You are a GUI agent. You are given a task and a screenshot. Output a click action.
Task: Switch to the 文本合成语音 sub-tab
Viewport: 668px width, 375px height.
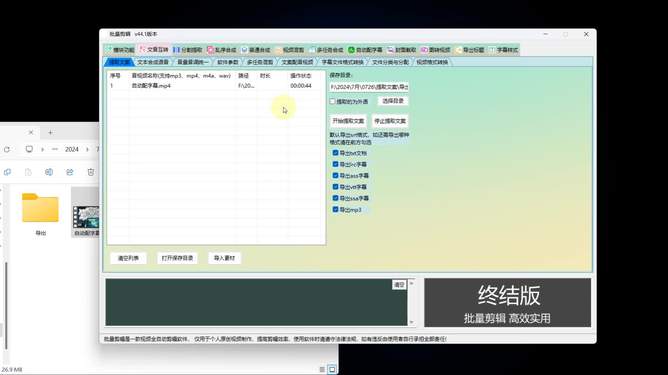(152, 62)
